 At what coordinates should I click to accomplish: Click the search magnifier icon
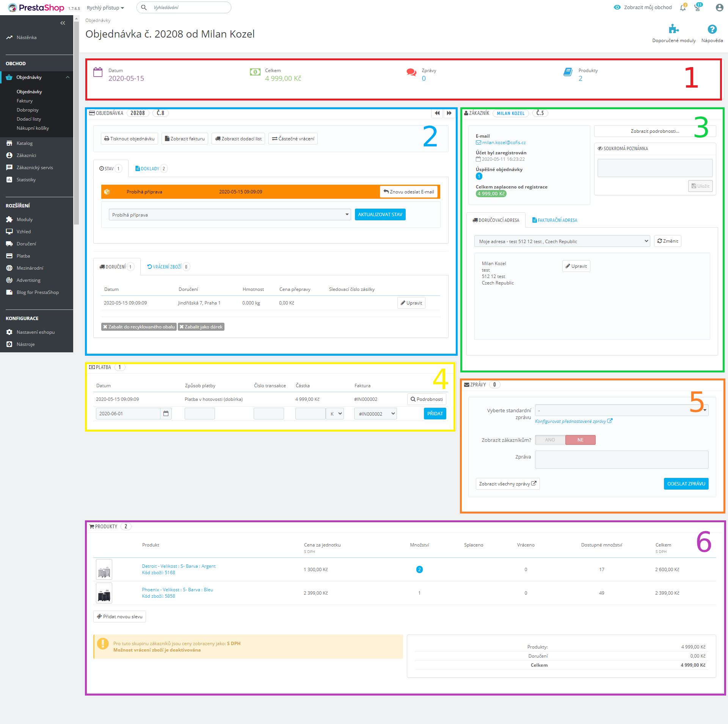tap(144, 8)
